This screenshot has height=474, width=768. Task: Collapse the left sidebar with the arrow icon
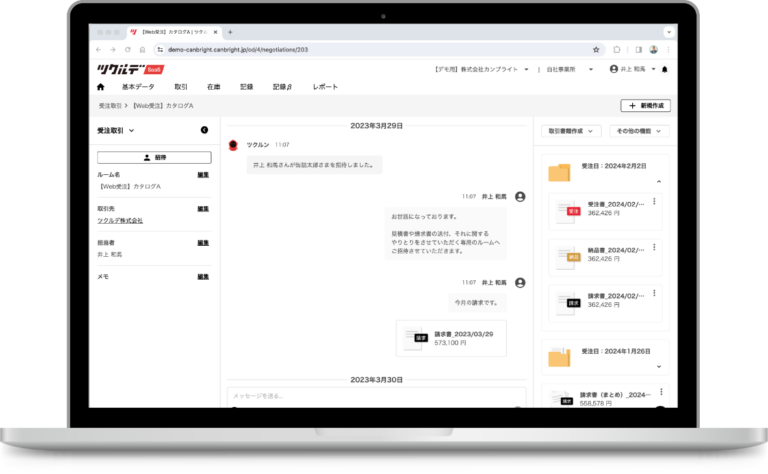(204, 130)
